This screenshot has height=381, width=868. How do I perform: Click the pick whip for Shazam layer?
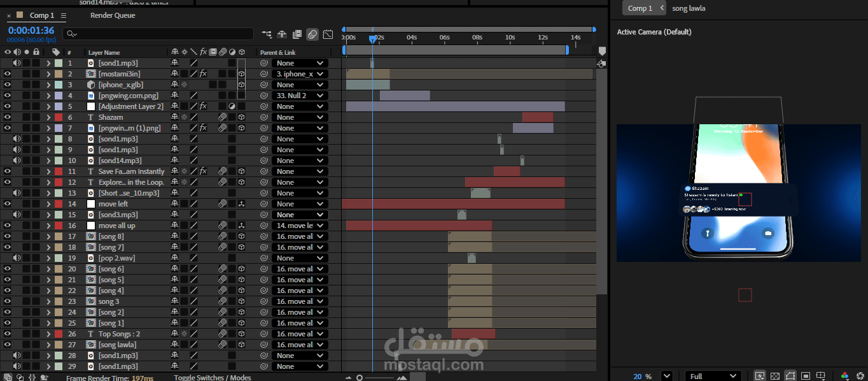(x=263, y=117)
